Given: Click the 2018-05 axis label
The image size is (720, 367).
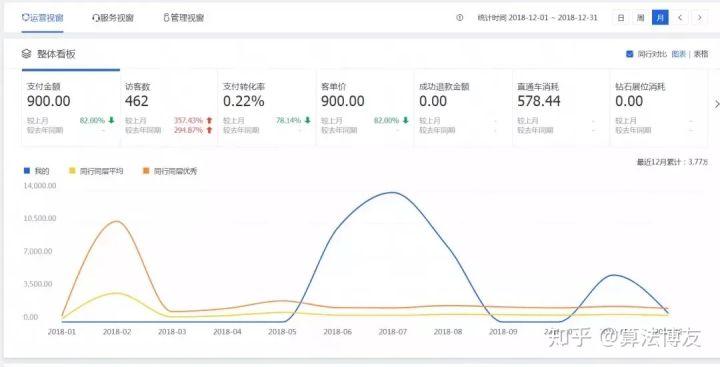Looking at the screenshot, I should [282, 331].
